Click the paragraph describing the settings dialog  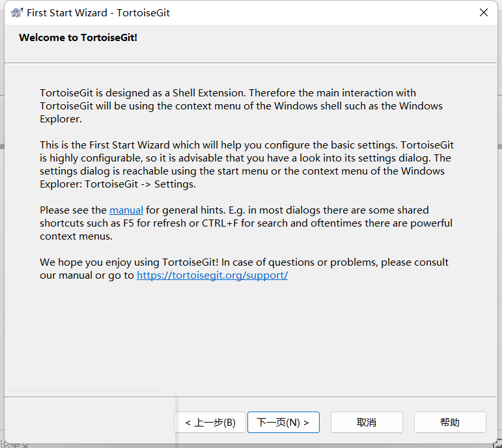coord(247,165)
